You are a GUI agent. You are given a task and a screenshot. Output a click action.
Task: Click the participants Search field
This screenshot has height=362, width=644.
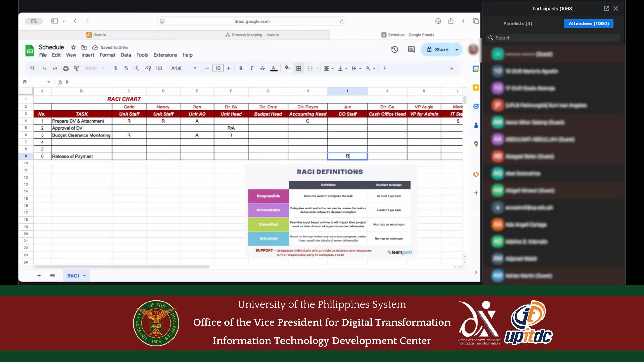[x=554, y=38]
